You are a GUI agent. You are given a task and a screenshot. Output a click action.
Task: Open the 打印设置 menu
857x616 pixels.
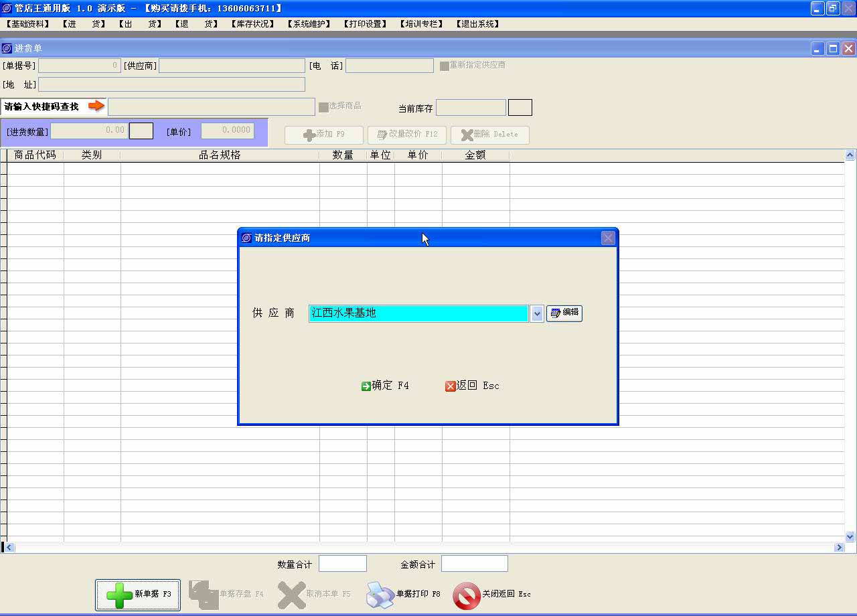366,23
